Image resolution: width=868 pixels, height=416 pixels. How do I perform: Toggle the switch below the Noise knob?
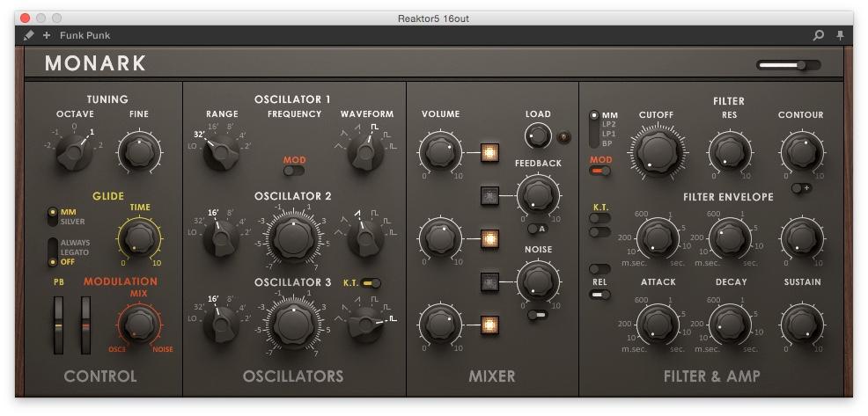(x=538, y=315)
